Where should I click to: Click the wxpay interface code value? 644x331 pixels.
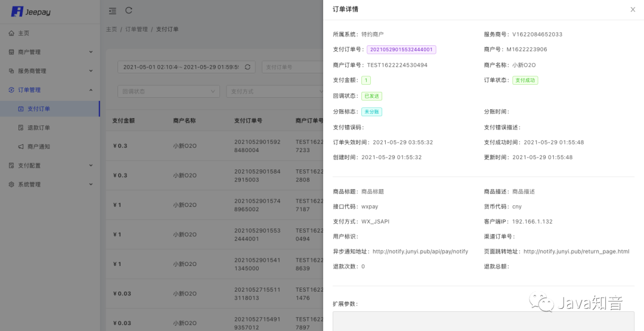point(370,206)
